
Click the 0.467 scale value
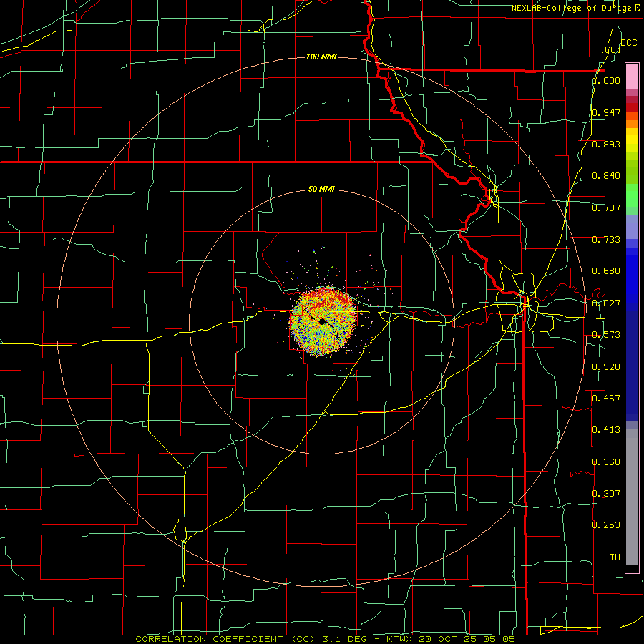tap(606, 398)
